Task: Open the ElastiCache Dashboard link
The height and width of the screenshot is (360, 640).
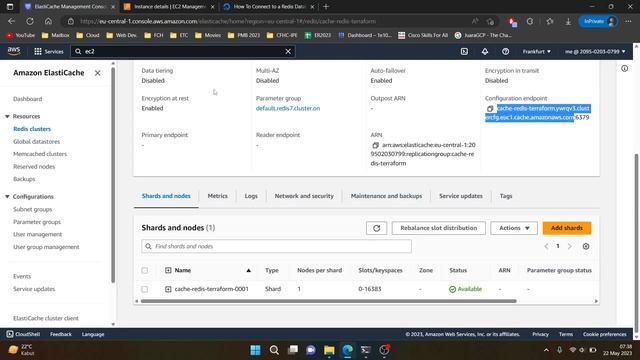Action: point(27,99)
